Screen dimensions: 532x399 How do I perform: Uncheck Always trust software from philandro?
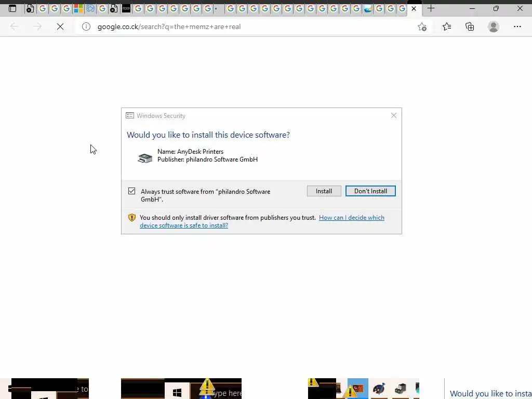tap(131, 191)
